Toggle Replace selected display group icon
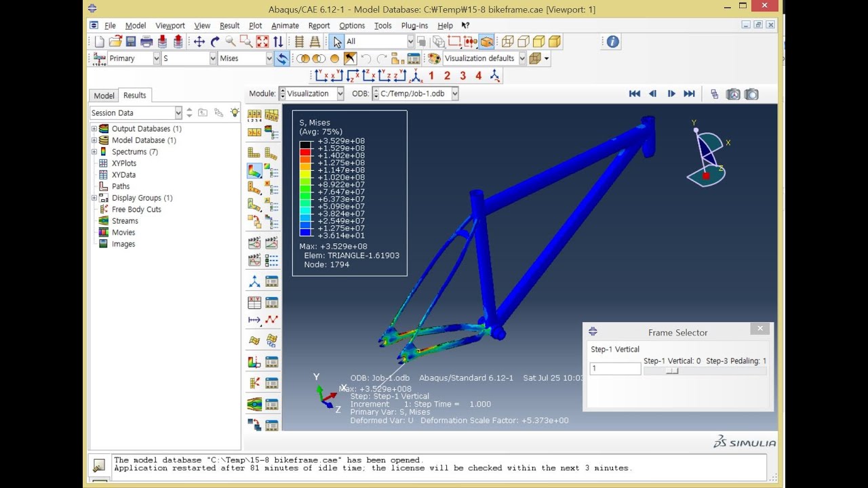The width and height of the screenshot is (868, 488). coord(303,58)
